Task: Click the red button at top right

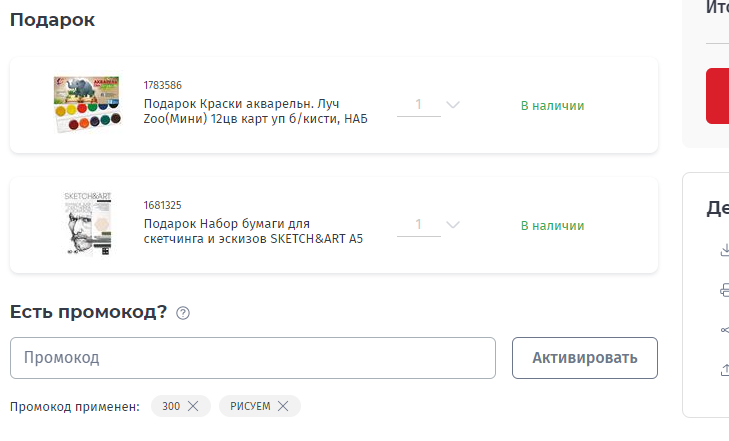Action: click(717, 96)
